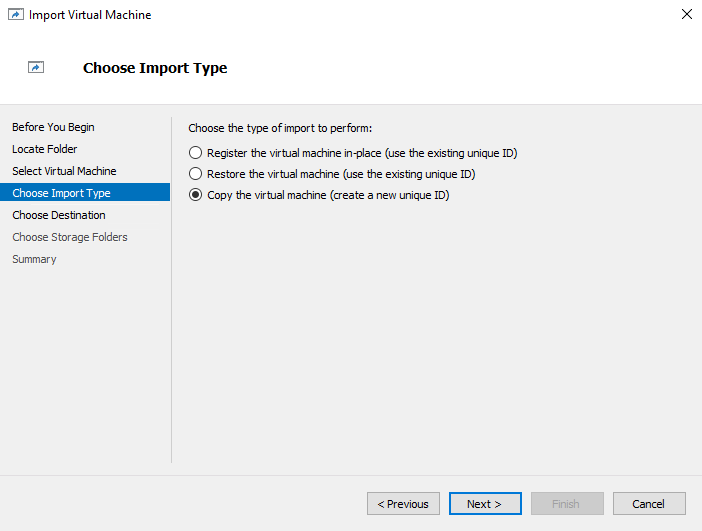Screen dimensions: 702x531
Task: Switch to the Choose Destination step
Action: 59,215
